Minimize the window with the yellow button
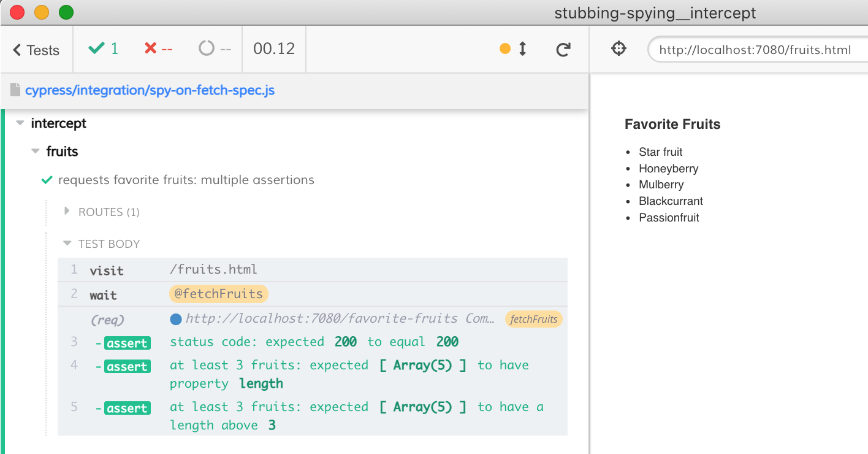This screenshot has height=454, width=868. click(x=42, y=12)
